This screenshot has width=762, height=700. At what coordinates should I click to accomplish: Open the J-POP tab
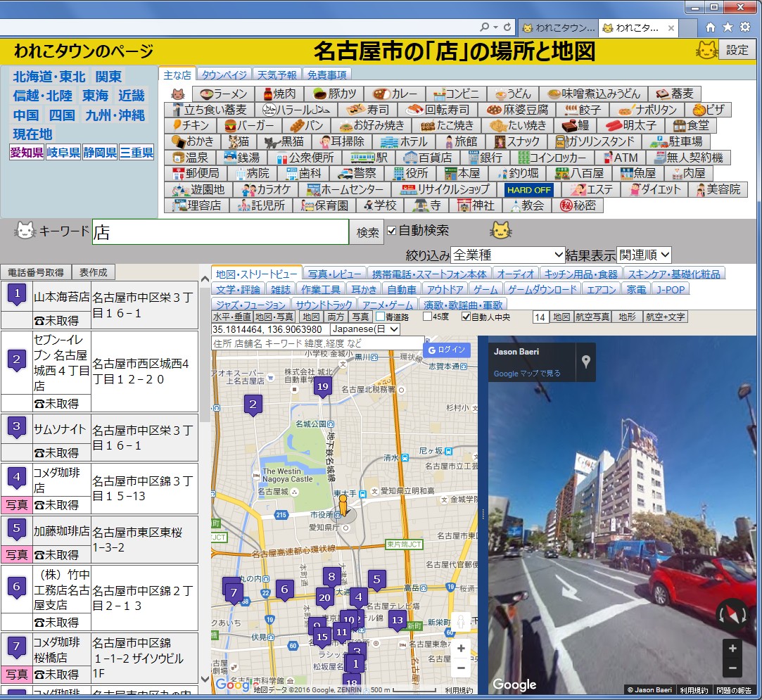click(x=670, y=290)
